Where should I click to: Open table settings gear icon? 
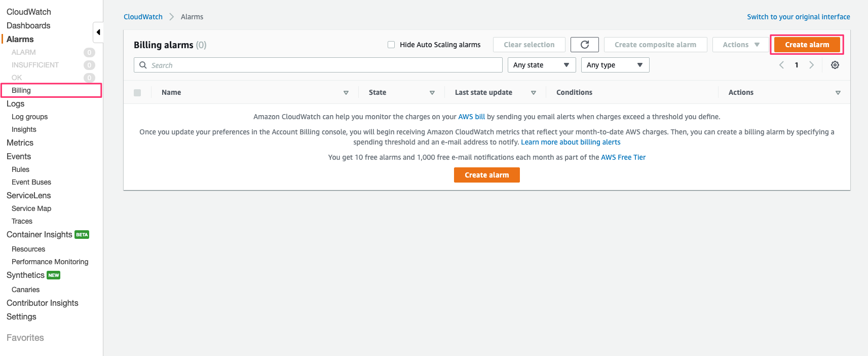(x=835, y=65)
